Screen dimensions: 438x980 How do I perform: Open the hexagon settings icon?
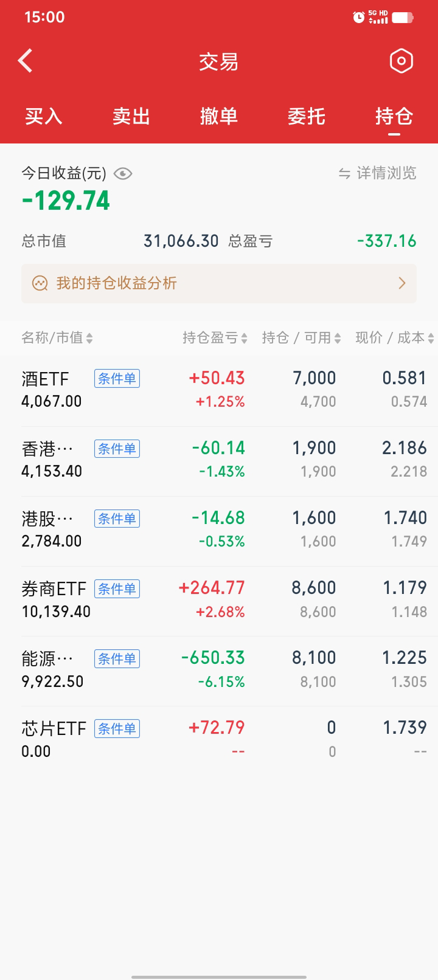tap(401, 61)
